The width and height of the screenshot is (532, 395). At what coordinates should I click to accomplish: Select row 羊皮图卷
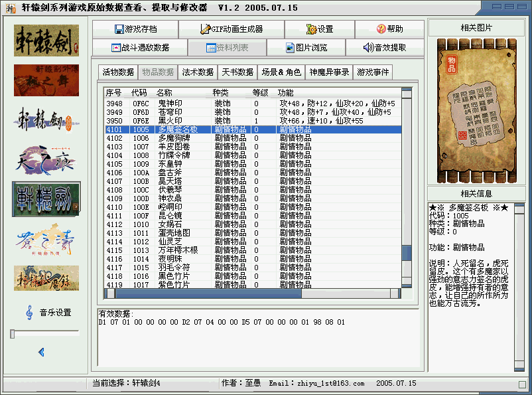(253, 147)
